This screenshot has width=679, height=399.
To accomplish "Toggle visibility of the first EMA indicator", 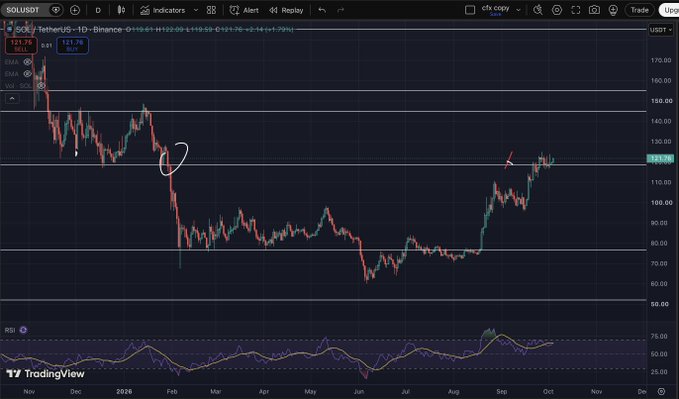I will (x=27, y=62).
